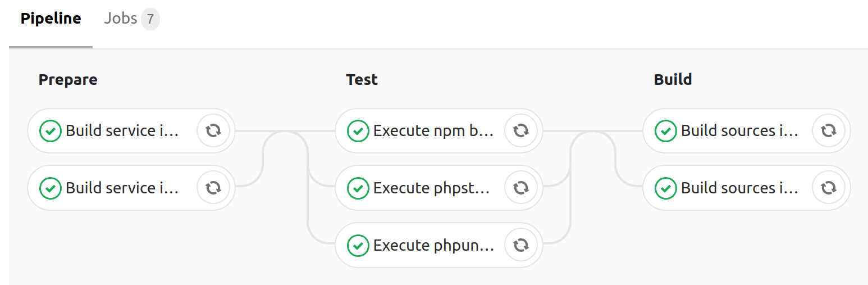Click the success icon on Execute phpunit job
The width and height of the screenshot is (868, 285).
(x=358, y=245)
